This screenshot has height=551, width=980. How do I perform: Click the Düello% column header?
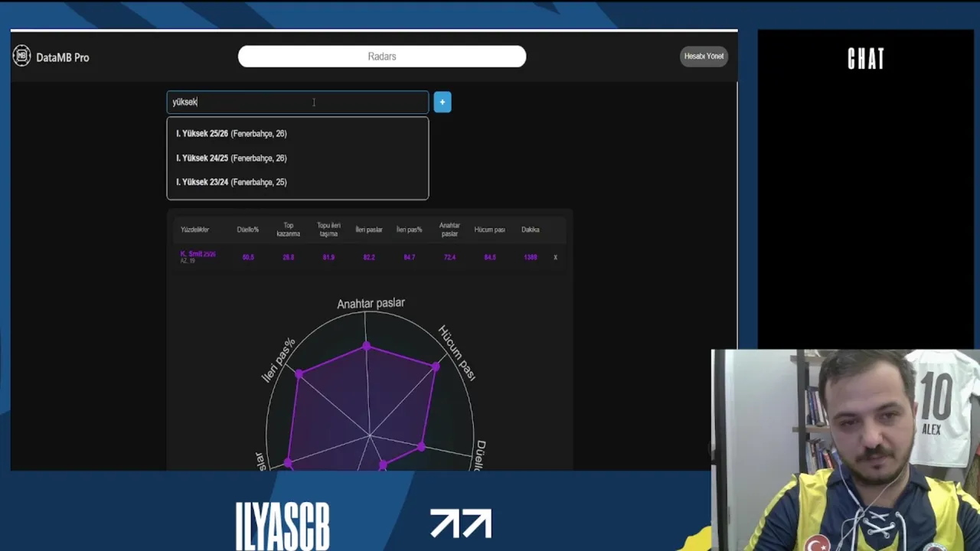(x=248, y=230)
